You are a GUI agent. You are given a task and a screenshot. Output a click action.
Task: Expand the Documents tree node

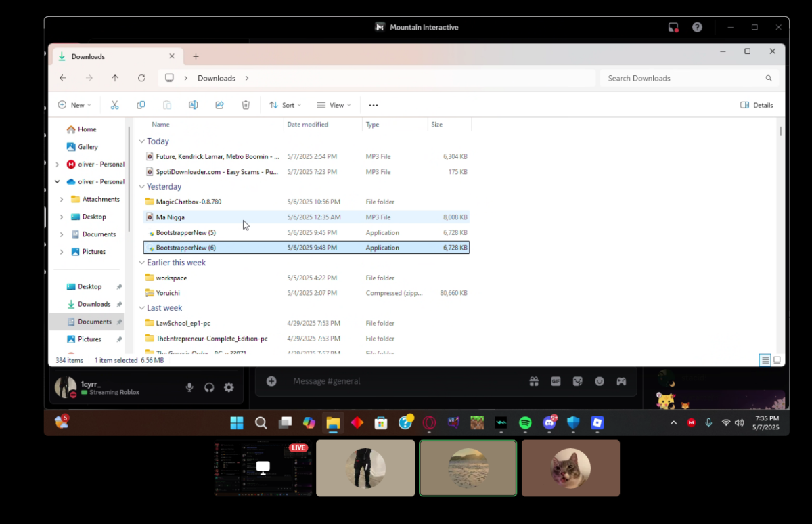pyautogui.click(x=62, y=234)
